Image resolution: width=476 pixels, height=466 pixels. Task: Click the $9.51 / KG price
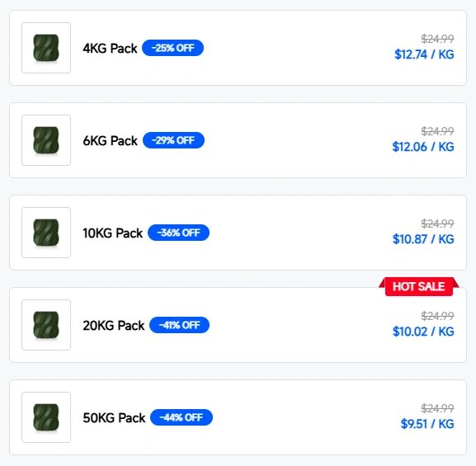427,423
